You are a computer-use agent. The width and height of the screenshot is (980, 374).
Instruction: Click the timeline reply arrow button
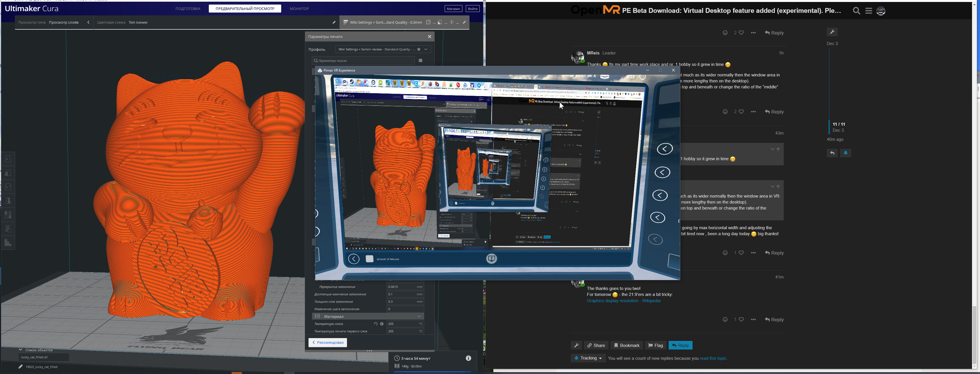[x=832, y=153]
